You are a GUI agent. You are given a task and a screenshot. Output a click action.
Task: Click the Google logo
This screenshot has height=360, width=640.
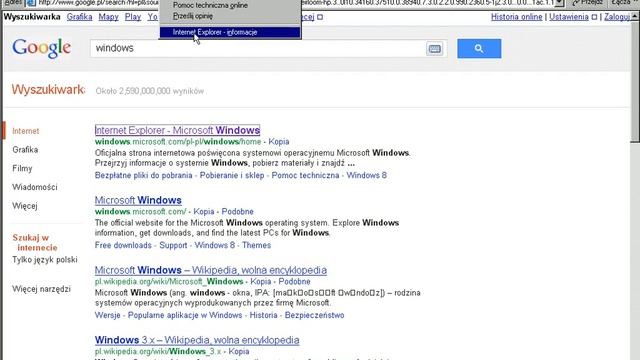pyautogui.click(x=42, y=49)
